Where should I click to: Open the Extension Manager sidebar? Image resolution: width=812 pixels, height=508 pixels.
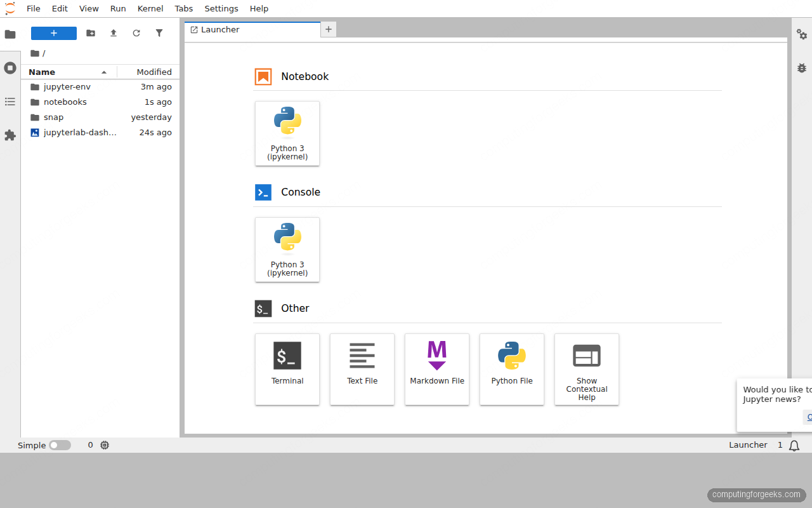(x=10, y=135)
